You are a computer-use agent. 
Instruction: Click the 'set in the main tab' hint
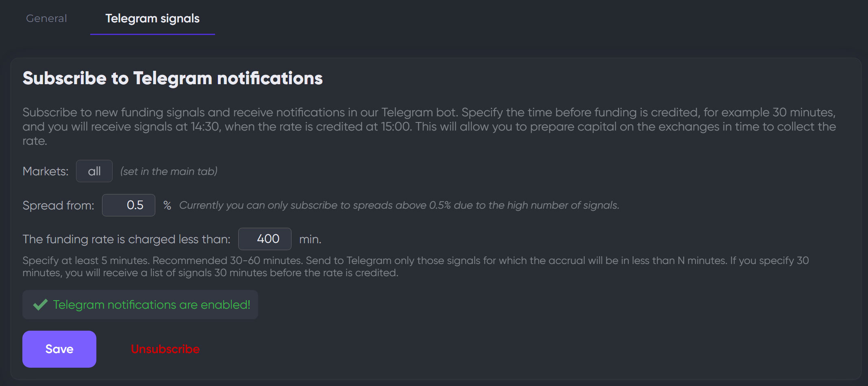point(169,171)
